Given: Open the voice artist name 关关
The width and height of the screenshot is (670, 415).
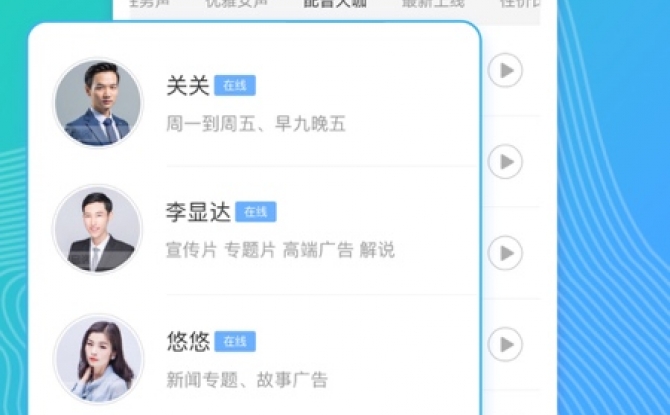Looking at the screenshot, I should 188,85.
